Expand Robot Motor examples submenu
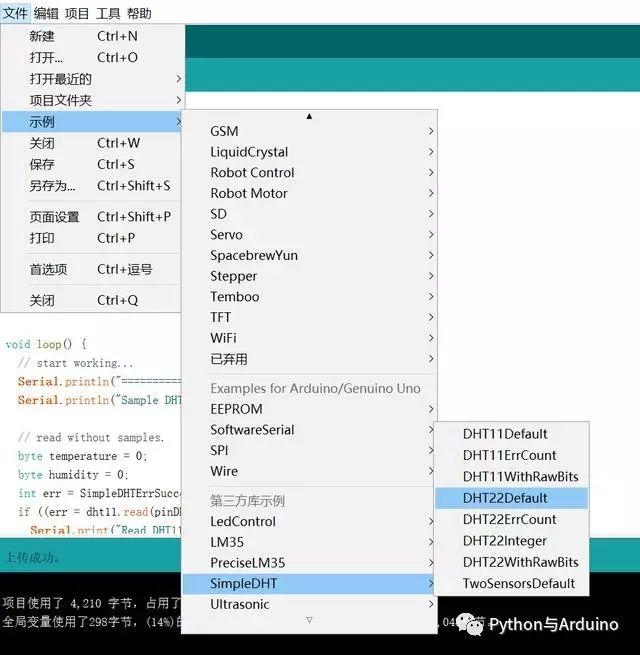 click(310, 193)
